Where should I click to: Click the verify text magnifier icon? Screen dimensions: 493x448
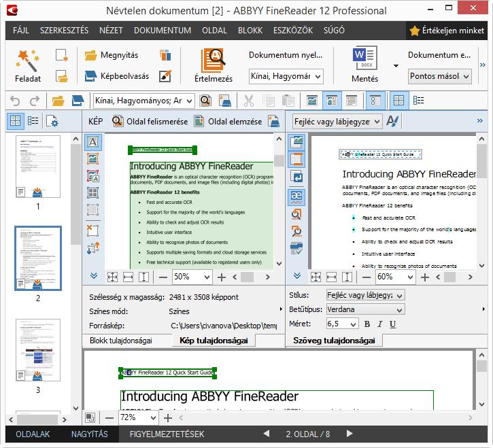click(296, 214)
